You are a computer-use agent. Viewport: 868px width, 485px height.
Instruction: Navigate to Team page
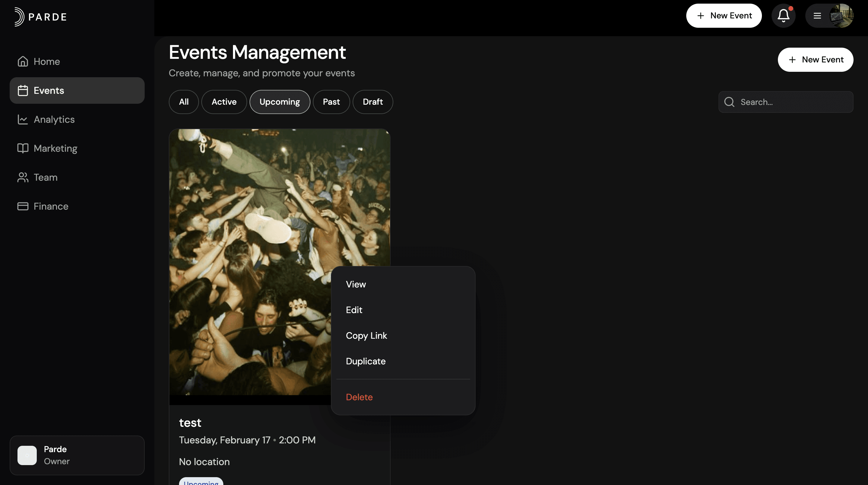tap(45, 177)
